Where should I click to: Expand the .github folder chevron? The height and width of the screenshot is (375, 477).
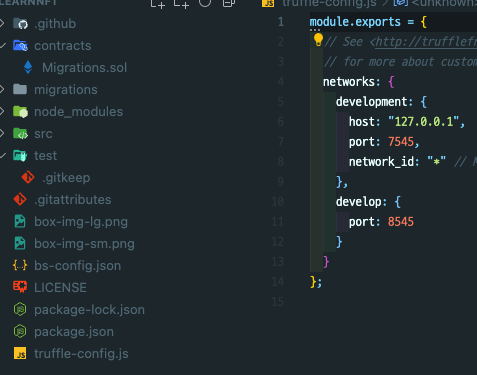(x=2, y=23)
